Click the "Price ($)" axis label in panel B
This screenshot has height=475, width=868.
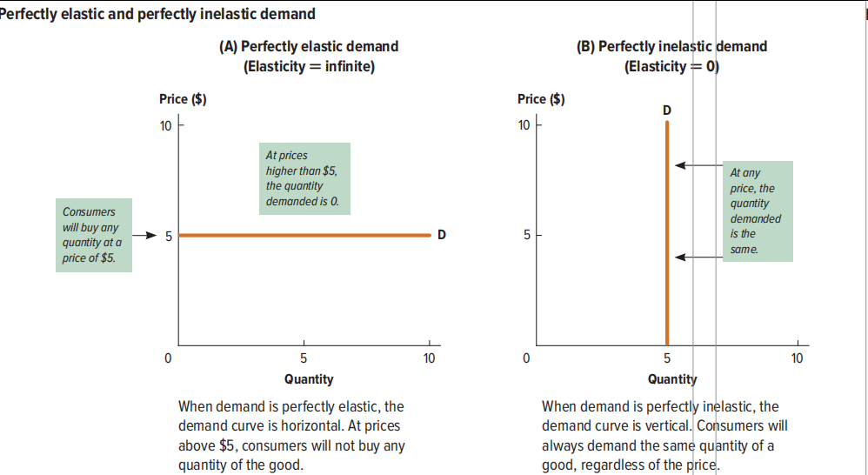pyautogui.click(x=541, y=98)
